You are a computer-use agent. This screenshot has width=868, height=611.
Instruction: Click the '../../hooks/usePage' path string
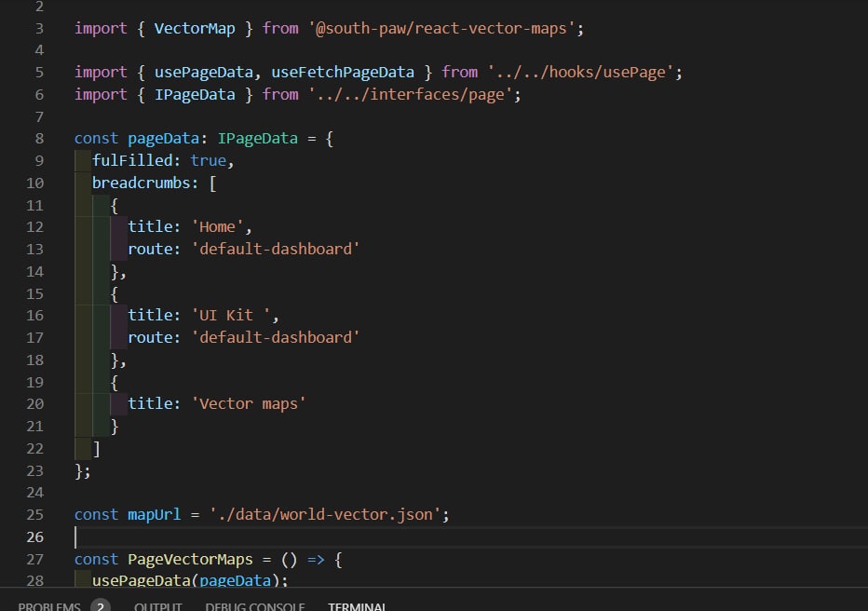[x=581, y=72]
